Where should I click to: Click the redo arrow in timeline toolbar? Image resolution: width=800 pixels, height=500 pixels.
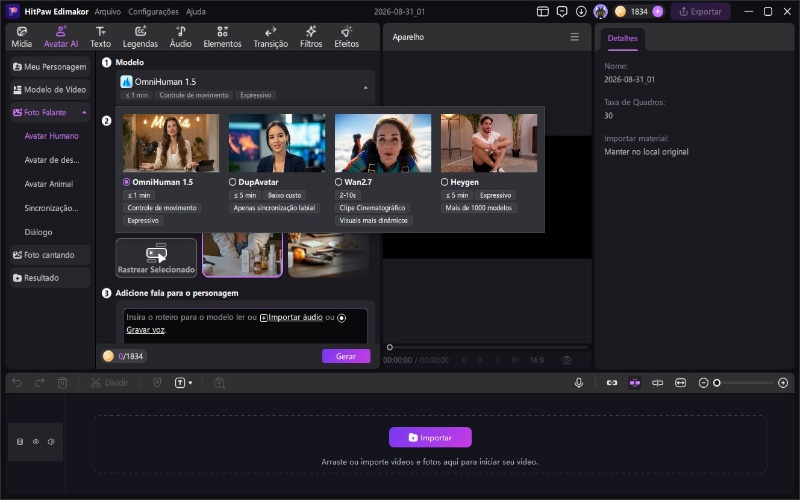tap(39, 383)
